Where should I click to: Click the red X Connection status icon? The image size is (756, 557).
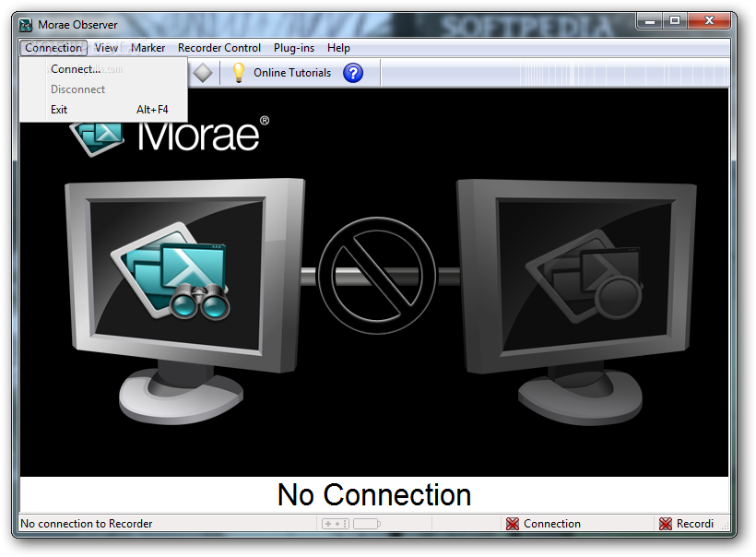[x=513, y=524]
